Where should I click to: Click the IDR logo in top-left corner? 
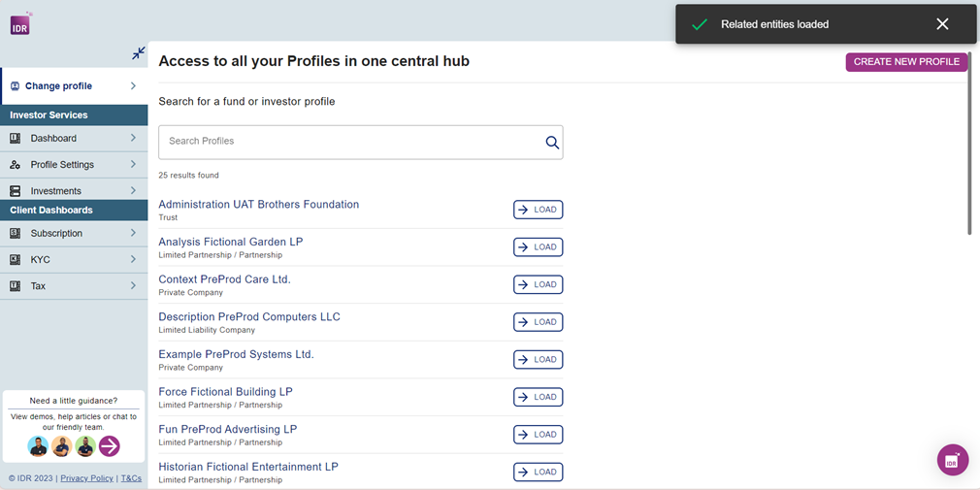pos(20,24)
